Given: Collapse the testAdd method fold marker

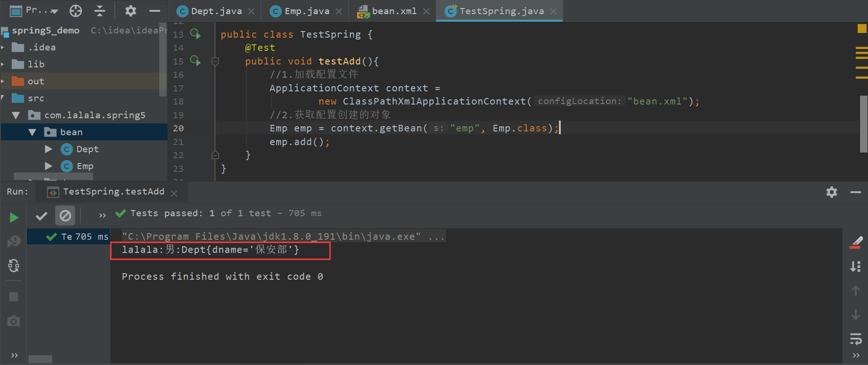Looking at the screenshot, I should tap(215, 61).
